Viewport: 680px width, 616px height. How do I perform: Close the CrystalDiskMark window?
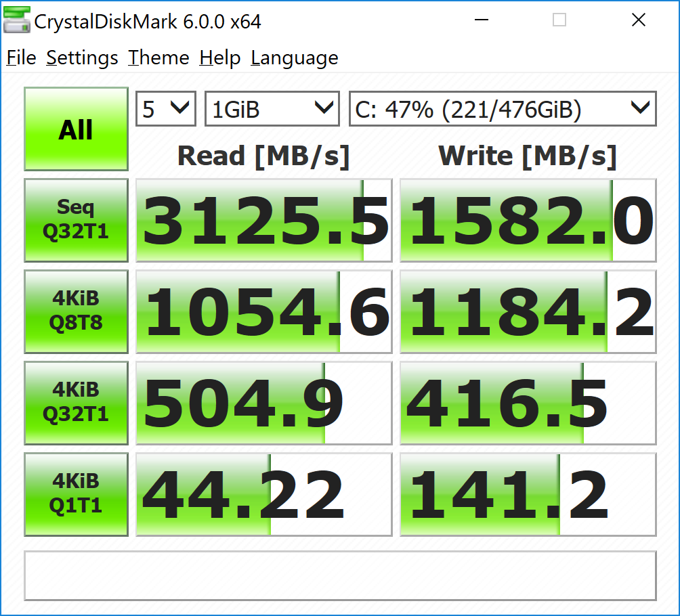pyautogui.click(x=639, y=20)
